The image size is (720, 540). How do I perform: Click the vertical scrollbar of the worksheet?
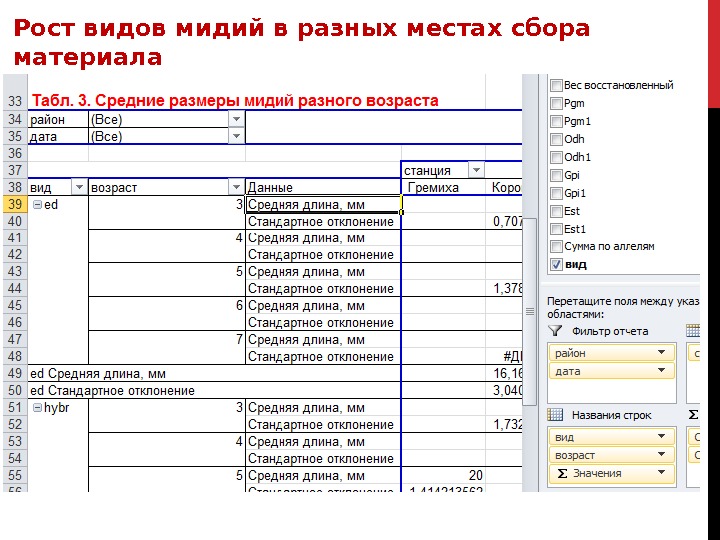(530, 312)
